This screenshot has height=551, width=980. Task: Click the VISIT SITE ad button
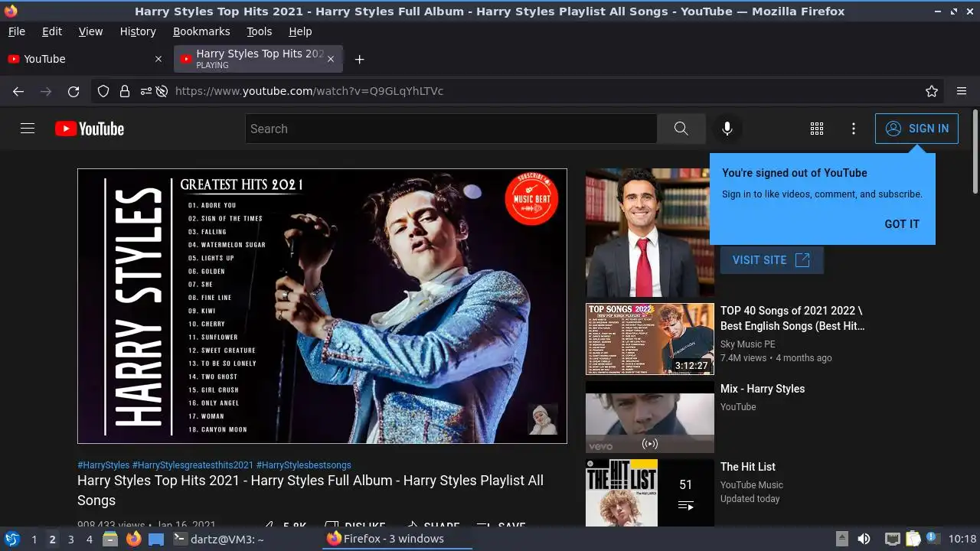coord(772,260)
